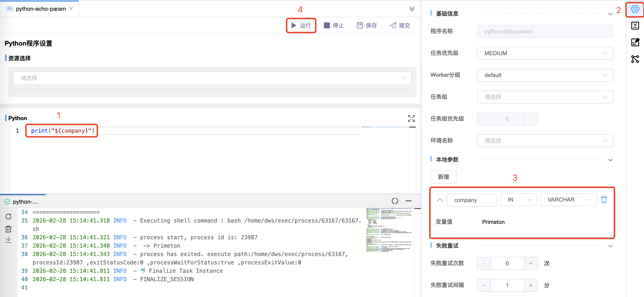Delete the company parameter with the trash icon
The height and width of the screenshot is (297, 644).
(x=604, y=199)
